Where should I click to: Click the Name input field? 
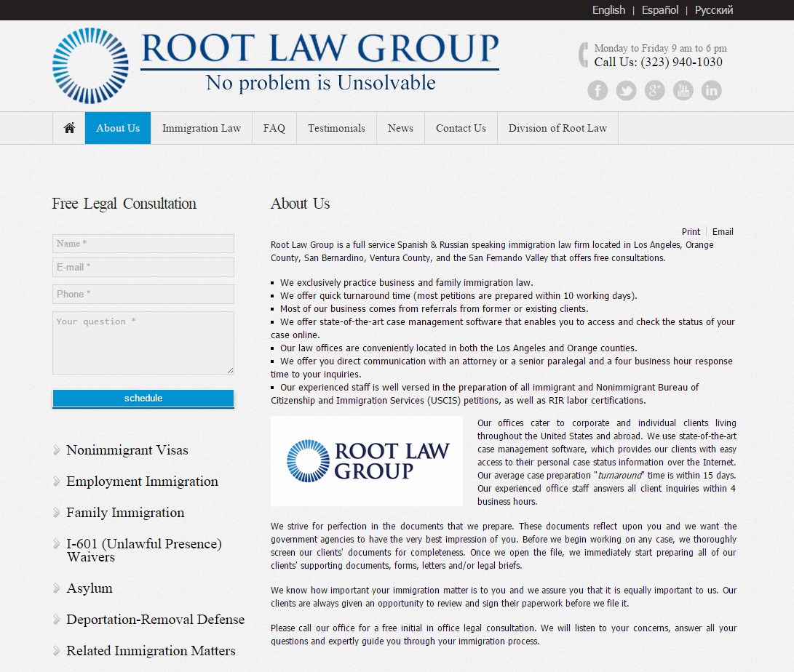click(143, 243)
